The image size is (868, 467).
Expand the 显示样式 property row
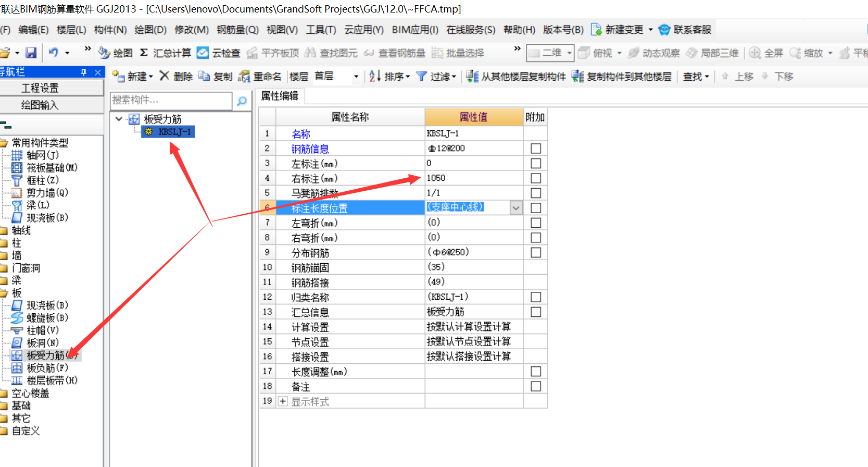[x=283, y=401]
